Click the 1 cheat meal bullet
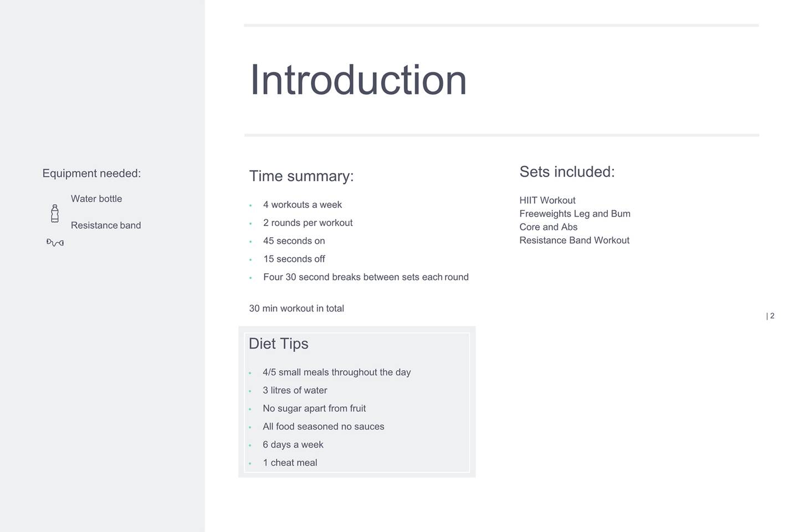 [x=290, y=463]
